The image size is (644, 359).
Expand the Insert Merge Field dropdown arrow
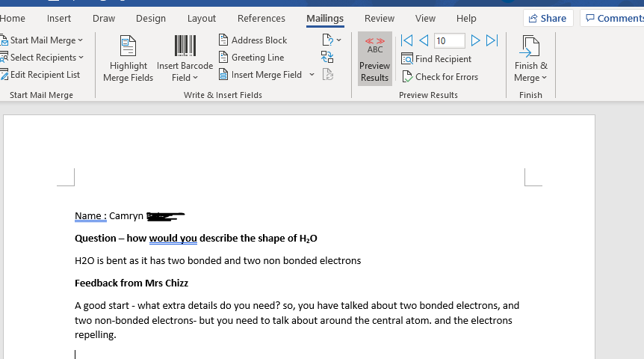[312, 75]
